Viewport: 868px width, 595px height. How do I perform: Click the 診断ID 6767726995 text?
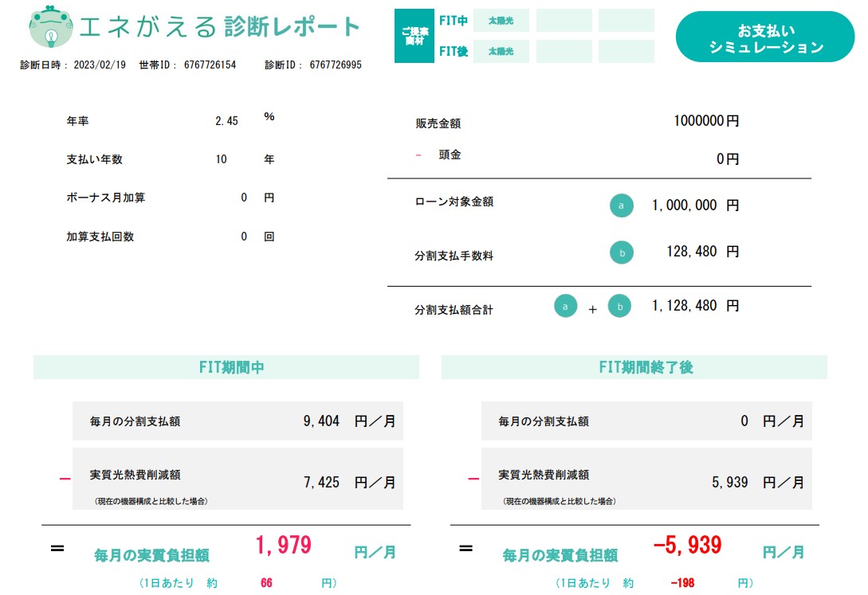[x=312, y=65]
